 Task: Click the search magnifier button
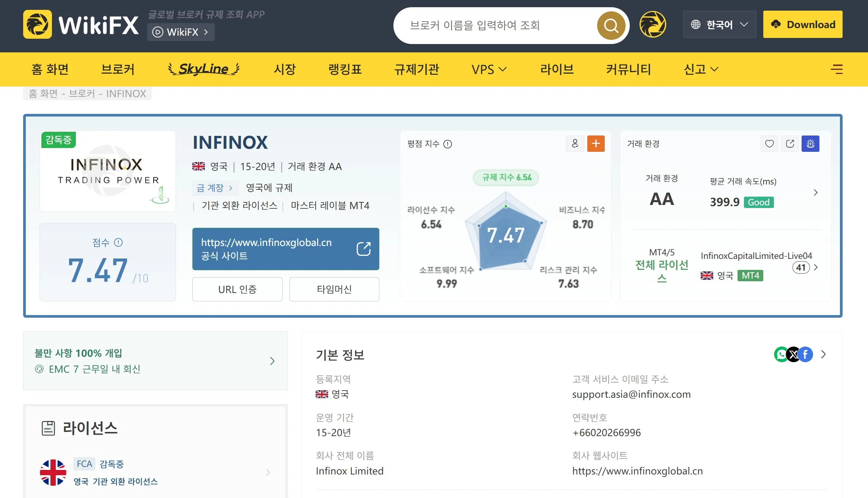[611, 25]
